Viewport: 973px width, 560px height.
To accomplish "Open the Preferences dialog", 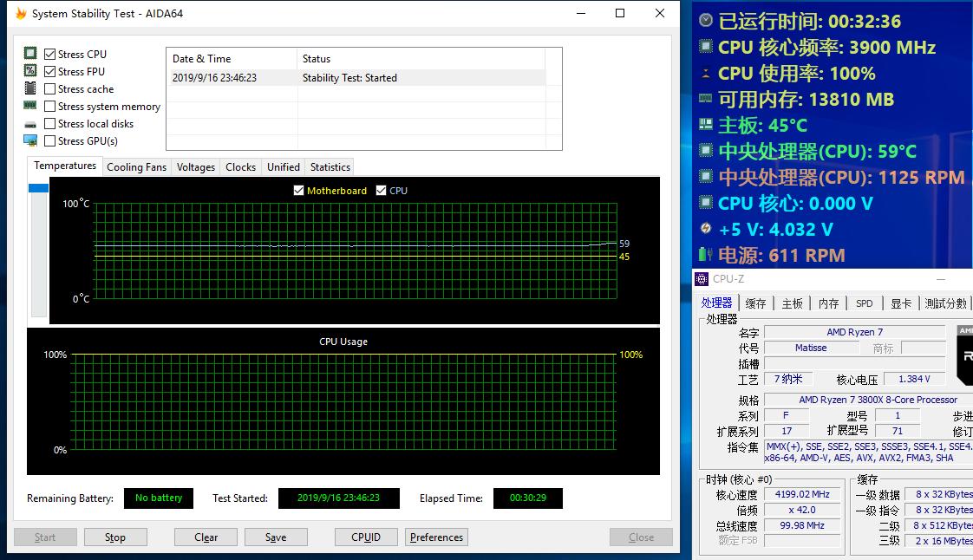I will (x=436, y=537).
